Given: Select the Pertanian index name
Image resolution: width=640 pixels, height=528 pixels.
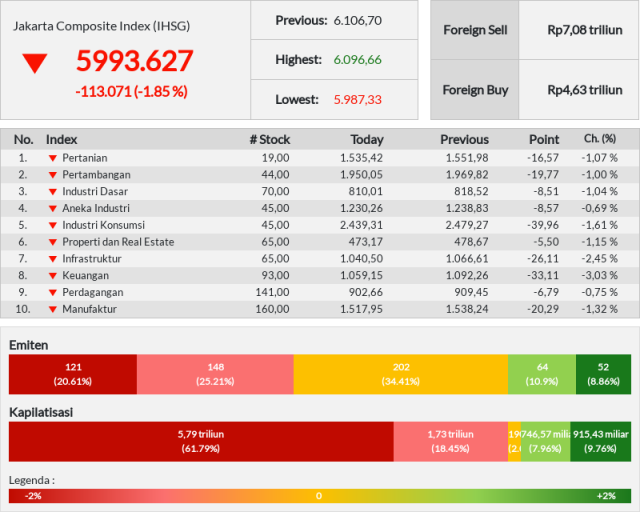Looking at the screenshot, I should pyautogui.click(x=85, y=158).
